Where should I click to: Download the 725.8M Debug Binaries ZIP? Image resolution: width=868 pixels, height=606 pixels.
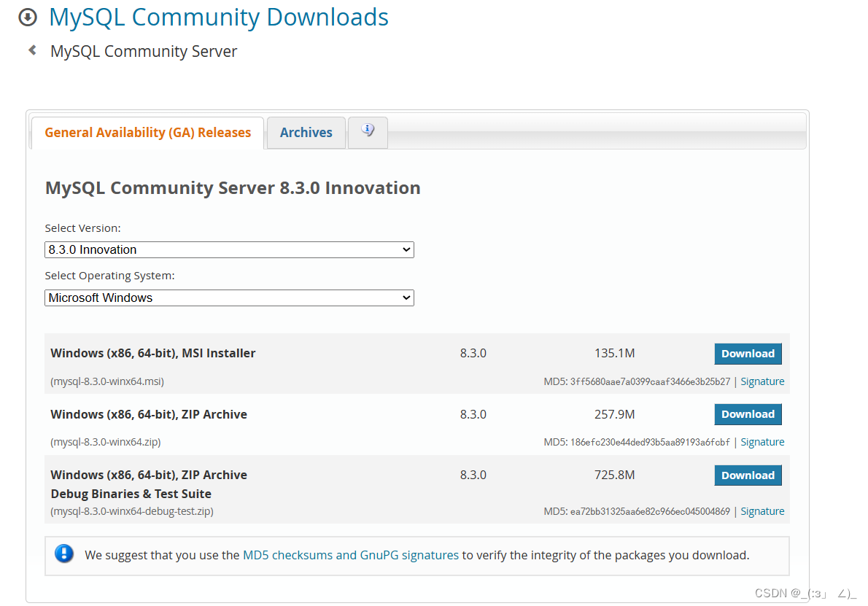click(748, 475)
